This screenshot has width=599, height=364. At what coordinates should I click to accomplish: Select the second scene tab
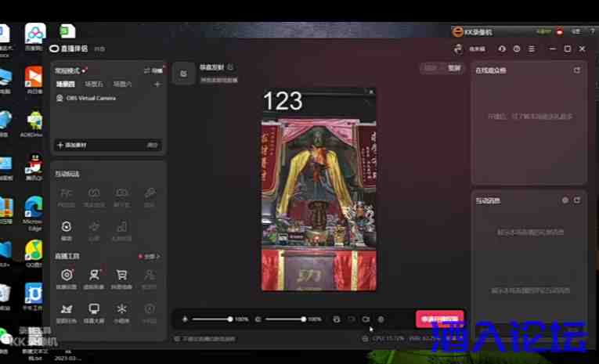(x=94, y=84)
